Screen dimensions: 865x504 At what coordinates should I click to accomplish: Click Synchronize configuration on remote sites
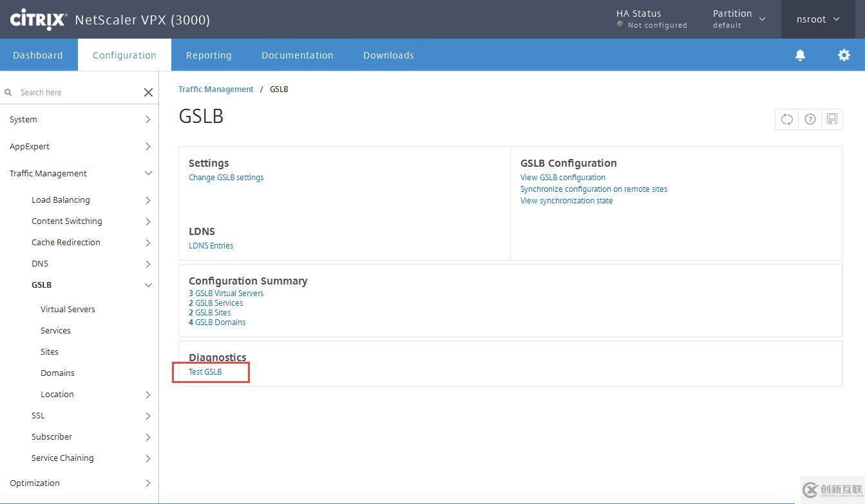tap(594, 189)
